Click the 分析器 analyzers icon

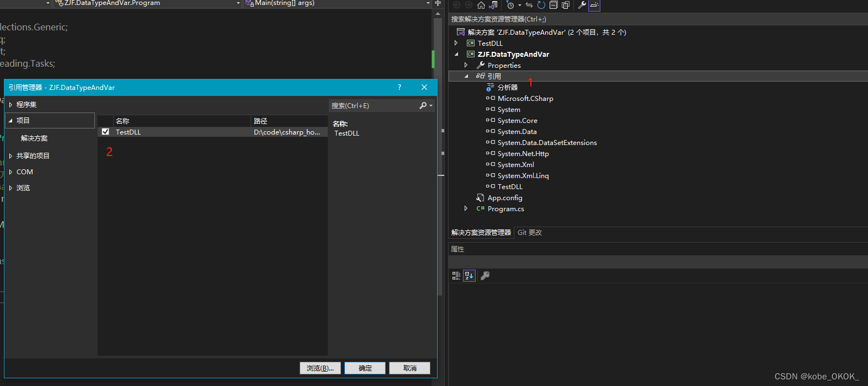[x=491, y=87]
